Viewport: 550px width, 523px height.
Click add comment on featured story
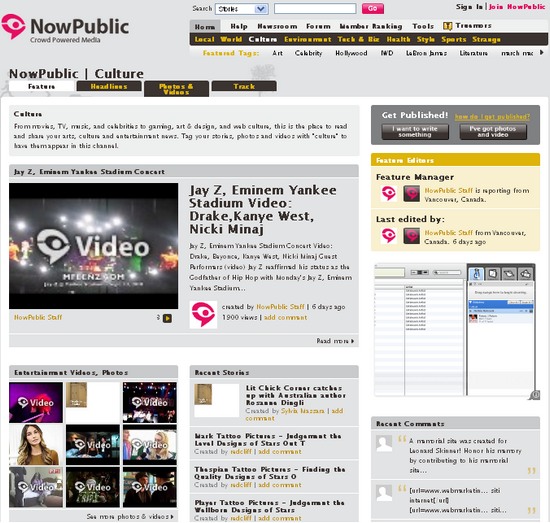tap(285, 317)
